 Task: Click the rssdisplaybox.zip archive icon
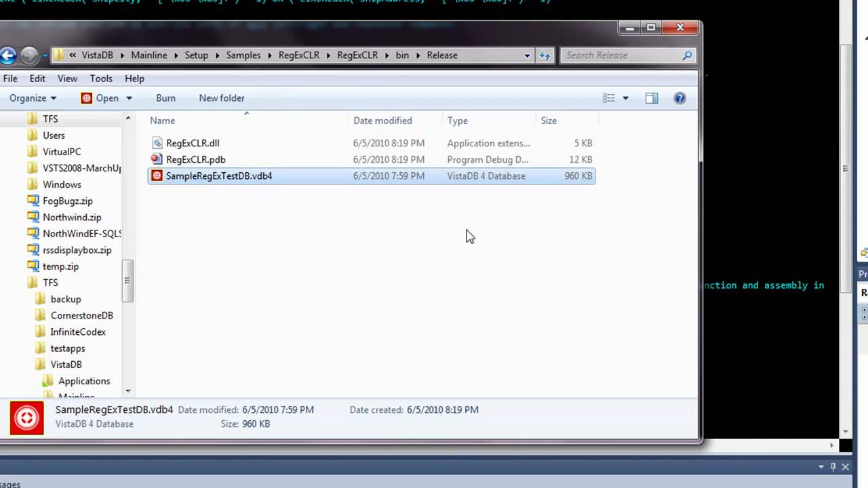pos(33,250)
